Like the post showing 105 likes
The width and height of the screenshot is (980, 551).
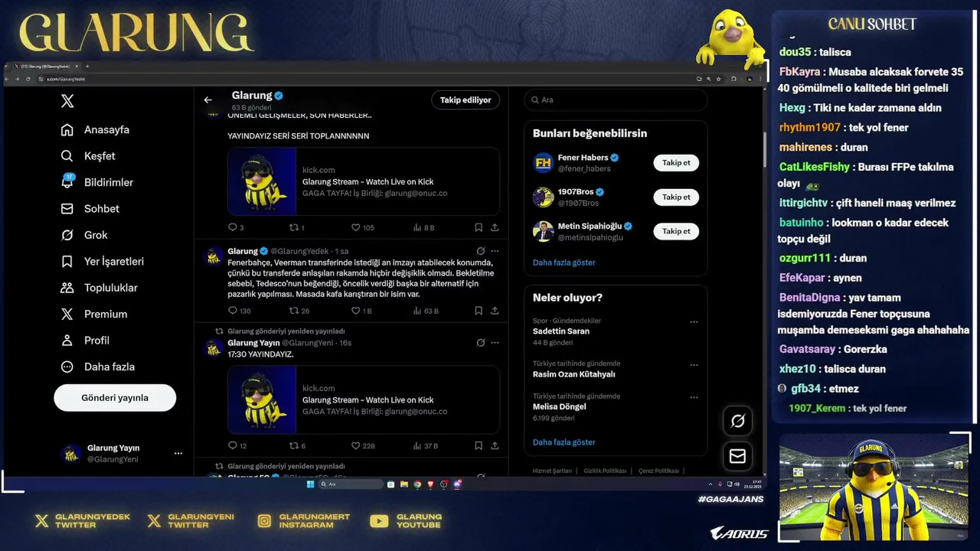point(362,227)
